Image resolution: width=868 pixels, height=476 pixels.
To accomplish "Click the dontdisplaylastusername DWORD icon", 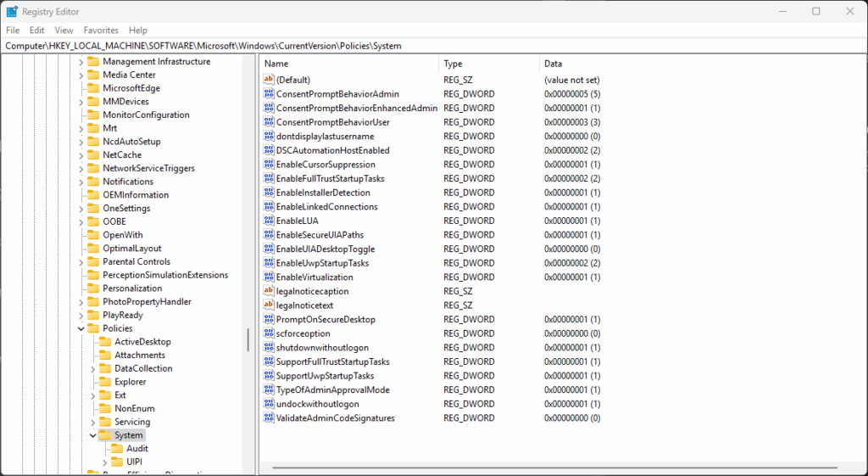I will (269, 136).
